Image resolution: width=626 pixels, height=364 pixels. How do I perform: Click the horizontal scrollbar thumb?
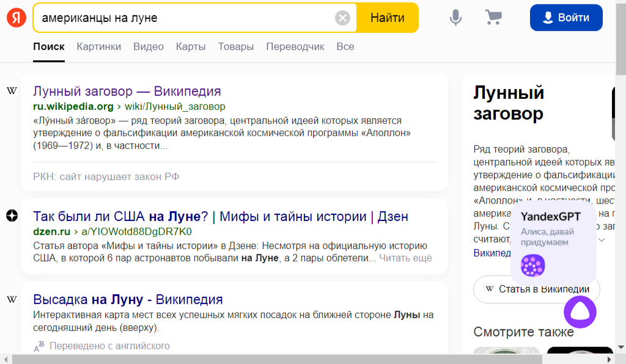(277, 359)
